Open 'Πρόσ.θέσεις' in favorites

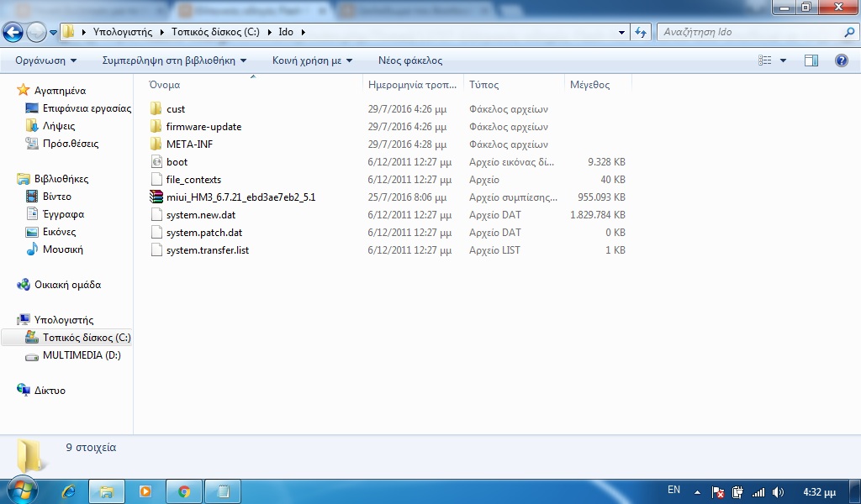pos(71,143)
